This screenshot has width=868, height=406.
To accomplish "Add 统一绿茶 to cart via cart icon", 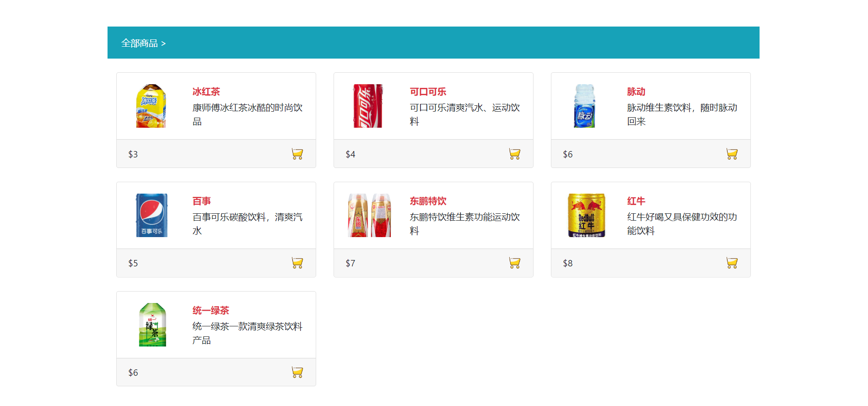I will tap(297, 372).
